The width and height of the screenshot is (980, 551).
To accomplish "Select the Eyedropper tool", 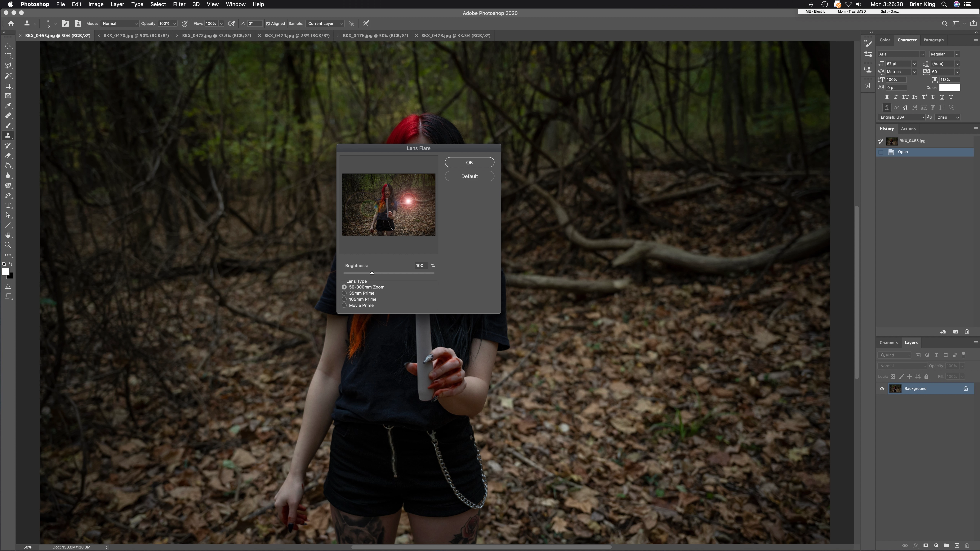I will (8, 106).
